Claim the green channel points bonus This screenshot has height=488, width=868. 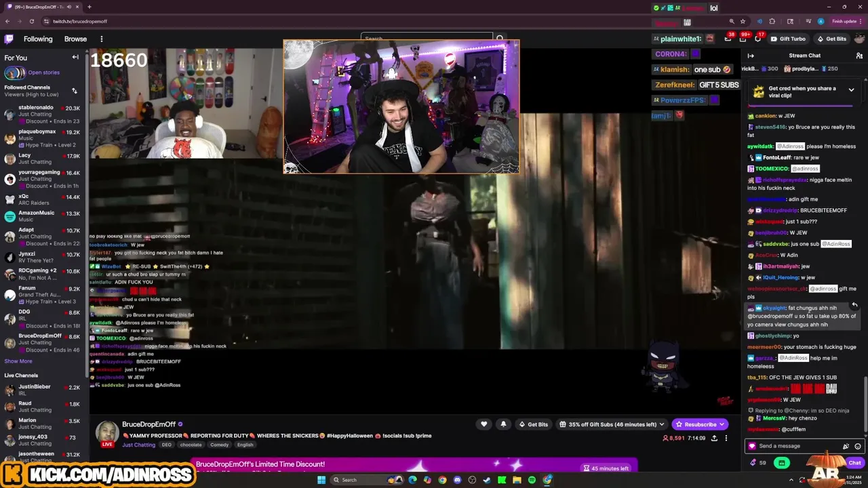[x=782, y=463]
